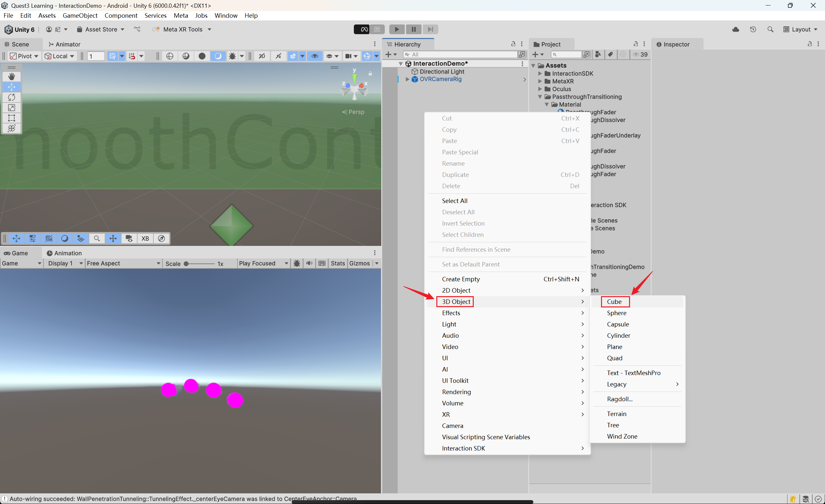Select the combined Transform tool
This screenshot has height=504, width=825.
pos(11,128)
